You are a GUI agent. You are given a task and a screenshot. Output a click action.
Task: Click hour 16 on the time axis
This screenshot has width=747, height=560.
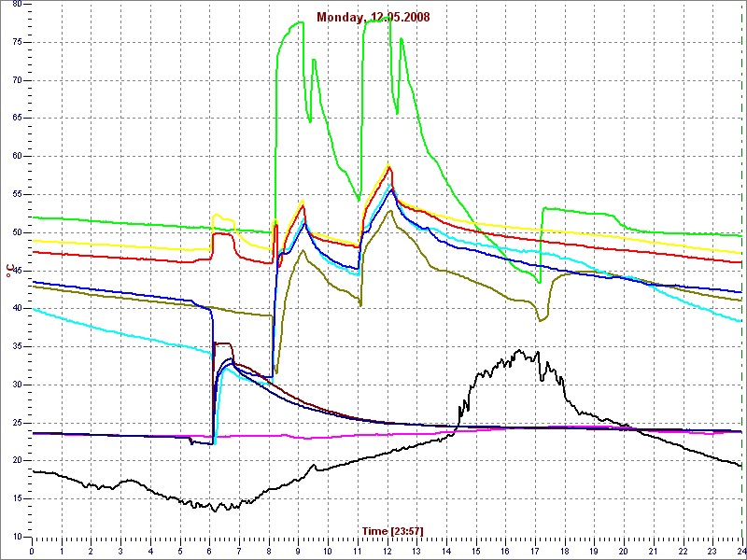505,551
